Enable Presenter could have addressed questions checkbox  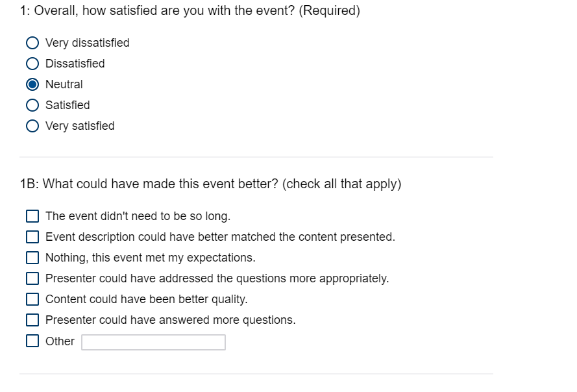(32, 278)
